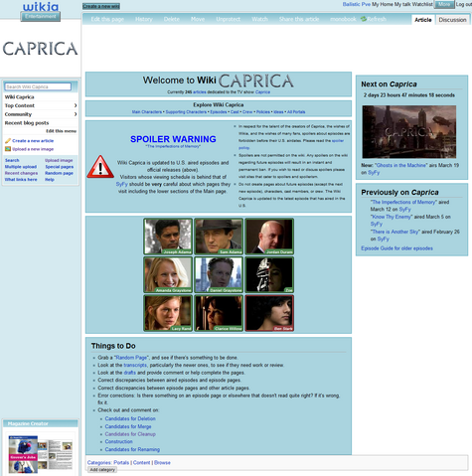Screen dimensions: 472x476
Task: Open Candidates for Deletion link
Action: (130, 418)
